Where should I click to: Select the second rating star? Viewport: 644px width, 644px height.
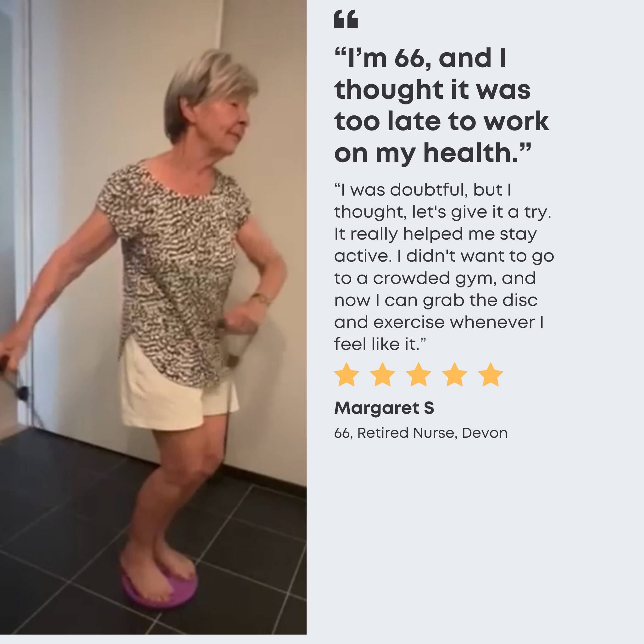tap(382, 375)
